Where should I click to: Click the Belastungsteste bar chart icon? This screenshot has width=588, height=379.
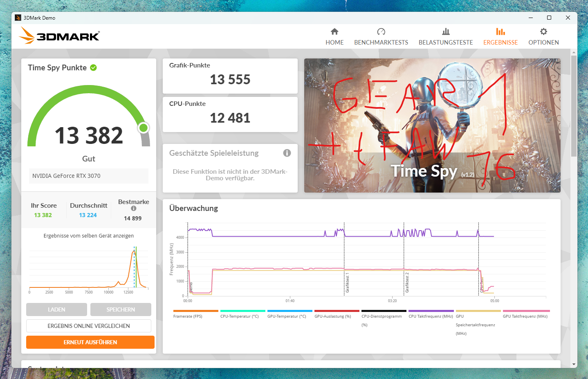tap(446, 31)
